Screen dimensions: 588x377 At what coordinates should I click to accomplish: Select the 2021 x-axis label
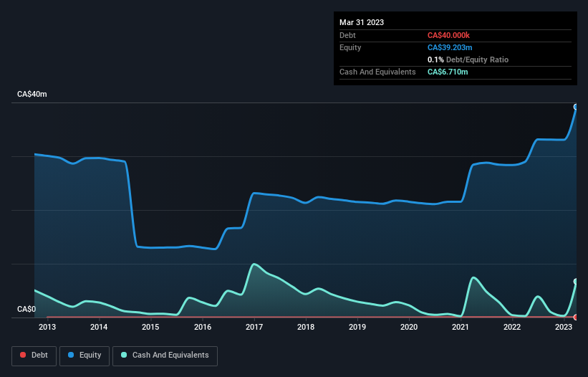(x=461, y=327)
